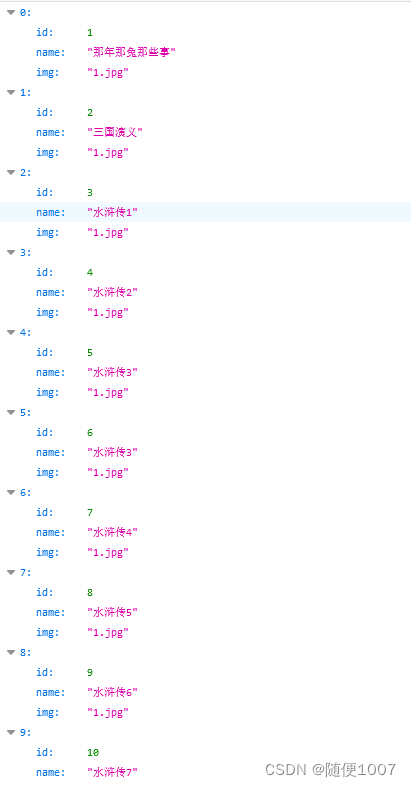
Task: Click id value 5 in item 4
Action: [90, 352]
